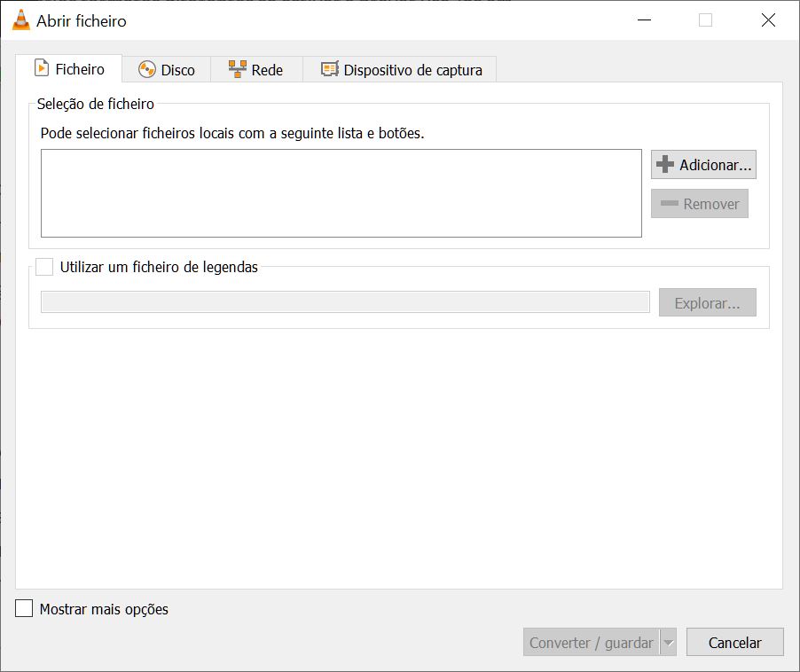Viewport: 800px width, 672px height.
Task: Click the Explorar... button
Action: (x=708, y=303)
